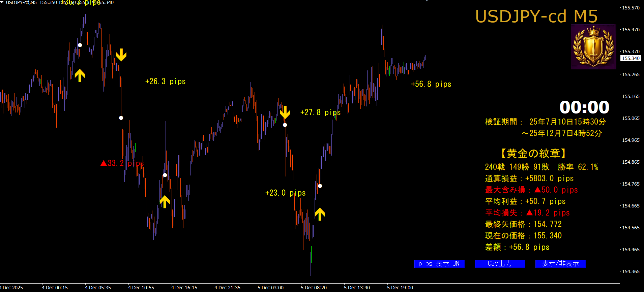Click the 154.365 price axis label
Screen dimensions: 644x292
pyautogui.click(x=631, y=271)
